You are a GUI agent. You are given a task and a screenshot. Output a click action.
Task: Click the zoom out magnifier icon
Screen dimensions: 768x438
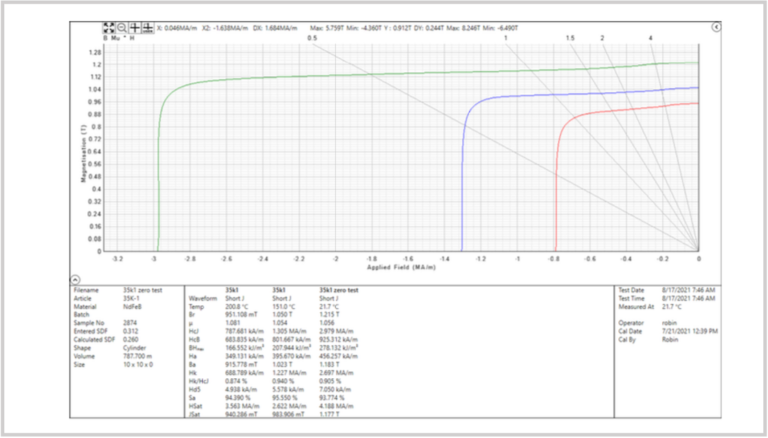[121, 28]
